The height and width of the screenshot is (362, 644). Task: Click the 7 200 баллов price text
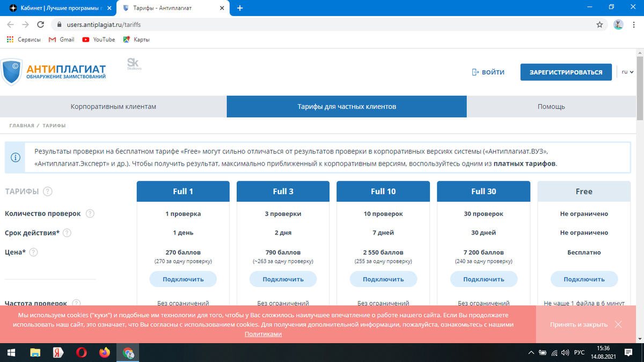(484, 252)
